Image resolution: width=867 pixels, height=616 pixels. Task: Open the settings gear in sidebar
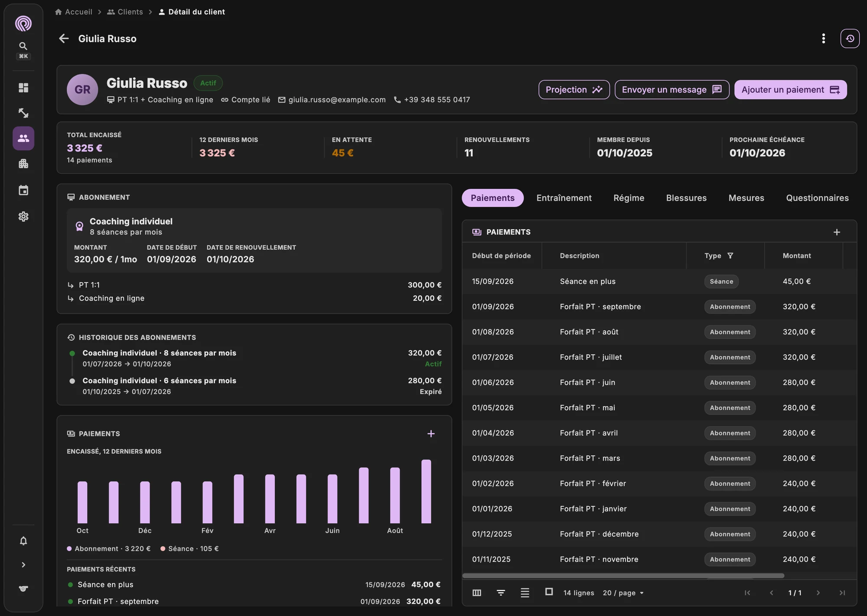(x=23, y=216)
